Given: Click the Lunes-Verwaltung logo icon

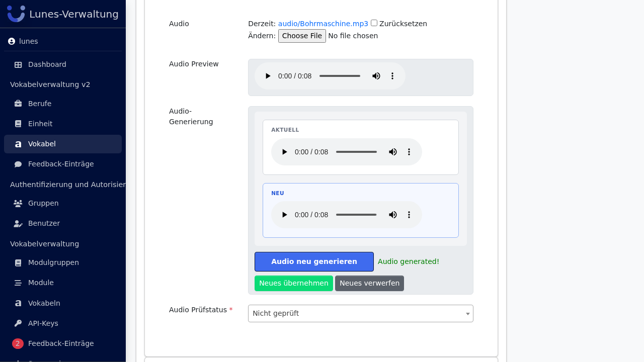Looking at the screenshot, I should [16, 14].
